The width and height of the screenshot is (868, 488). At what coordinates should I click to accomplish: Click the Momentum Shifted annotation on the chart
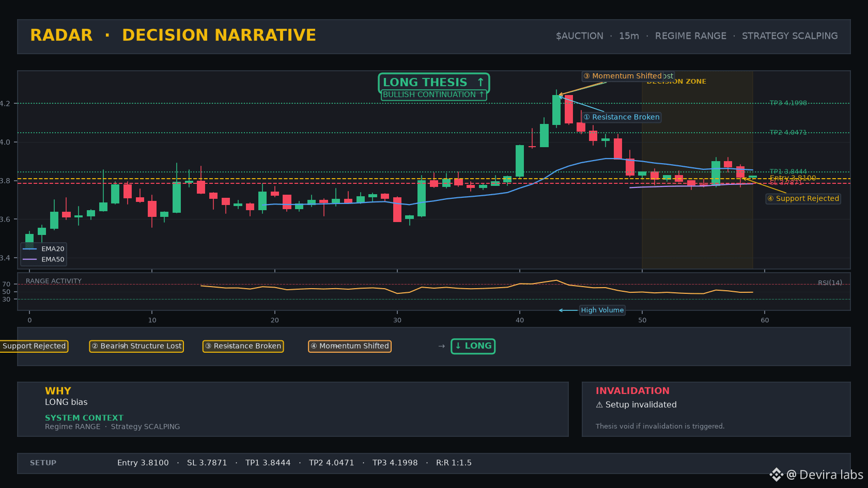(623, 76)
